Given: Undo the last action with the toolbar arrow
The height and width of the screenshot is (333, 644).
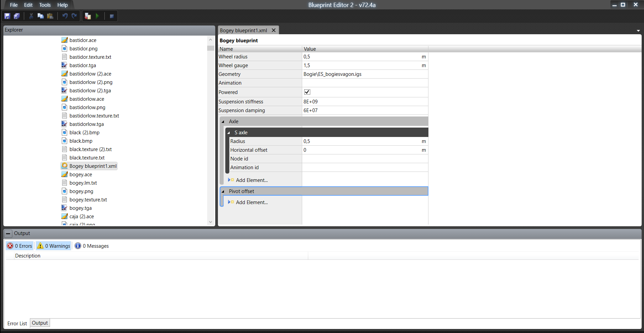Looking at the screenshot, I should (65, 16).
